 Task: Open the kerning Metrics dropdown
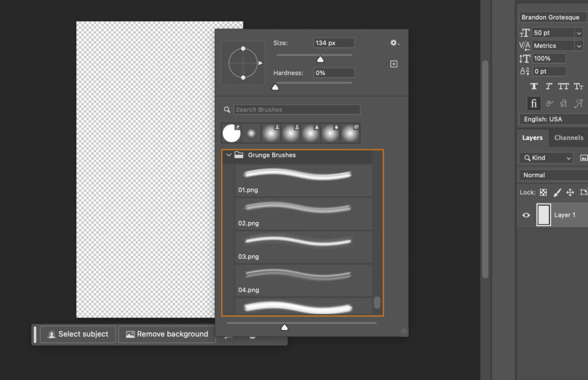pos(579,45)
